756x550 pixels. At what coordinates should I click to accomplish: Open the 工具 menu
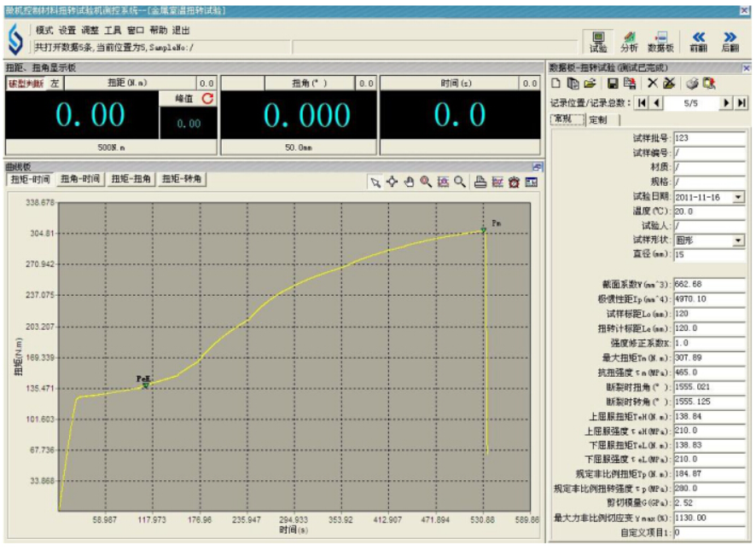coord(113,31)
